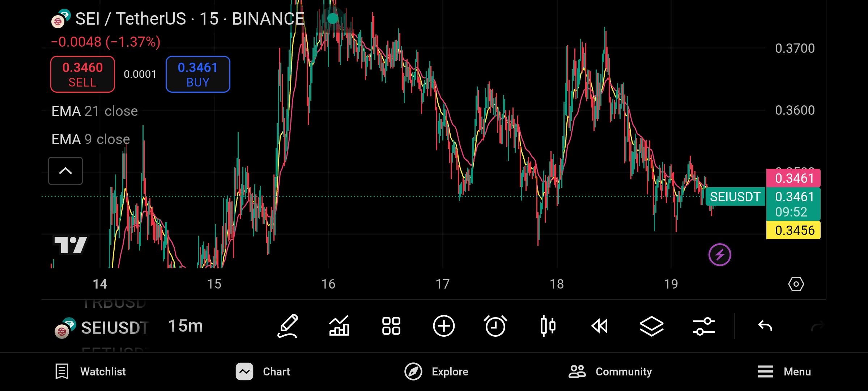The width and height of the screenshot is (868, 391).
Task: Open the Menu tab
Action: pyautogui.click(x=784, y=371)
